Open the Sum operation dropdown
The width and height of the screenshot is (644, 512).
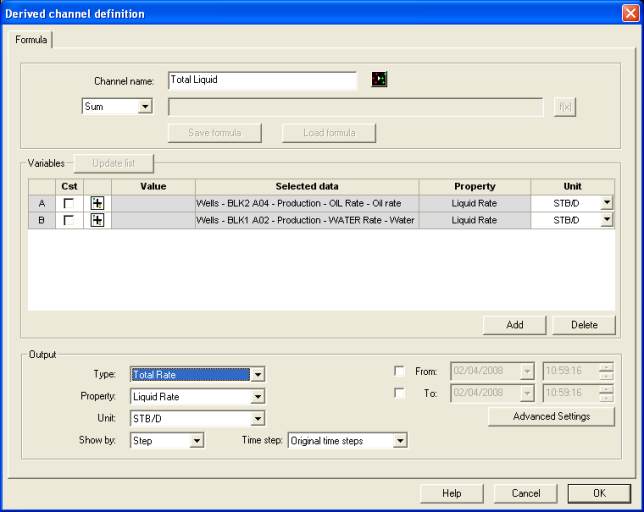145,107
